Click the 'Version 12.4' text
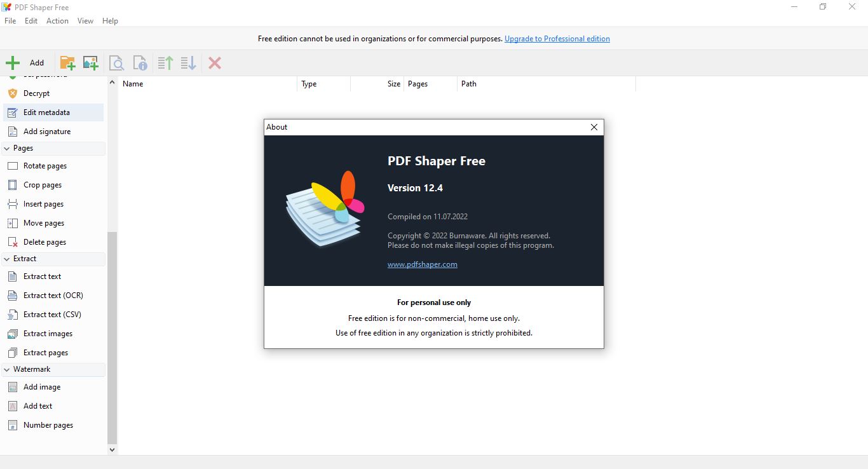 coord(415,188)
